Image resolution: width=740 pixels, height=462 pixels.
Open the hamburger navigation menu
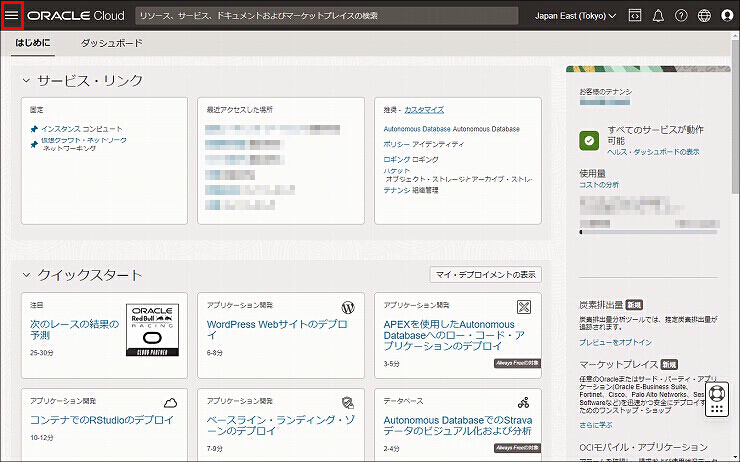pyautogui.click(x=12, y=16)
